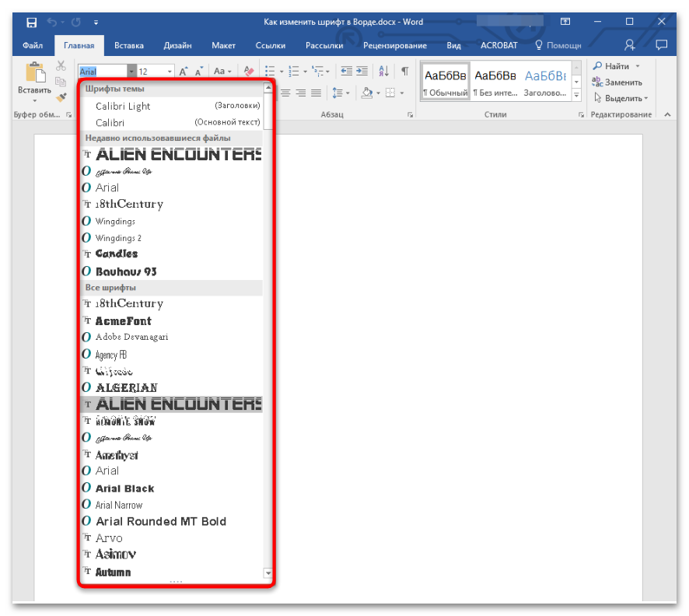Select Arial Black font
The height and width of the screenshot is (616, 689).
click(172, 488)
